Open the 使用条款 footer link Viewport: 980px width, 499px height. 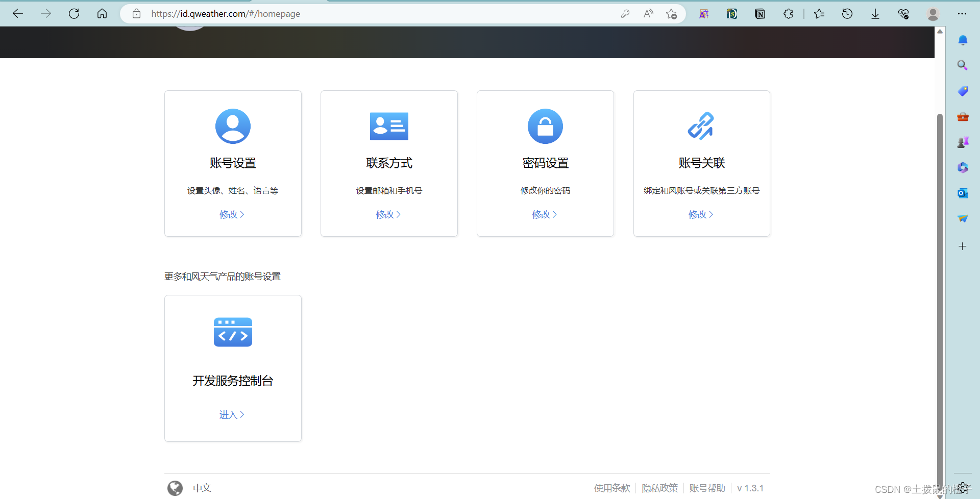coord(612,488)
